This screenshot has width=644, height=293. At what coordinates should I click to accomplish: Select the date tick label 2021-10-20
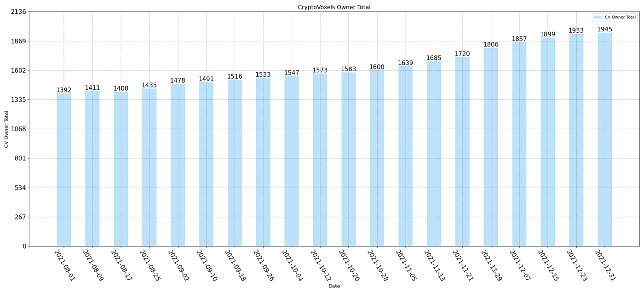[x=349, y=265]
